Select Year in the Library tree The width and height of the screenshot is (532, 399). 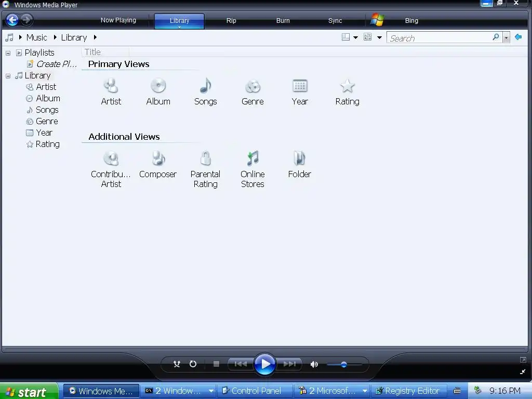pyautogui.click(x=44, y=132)
